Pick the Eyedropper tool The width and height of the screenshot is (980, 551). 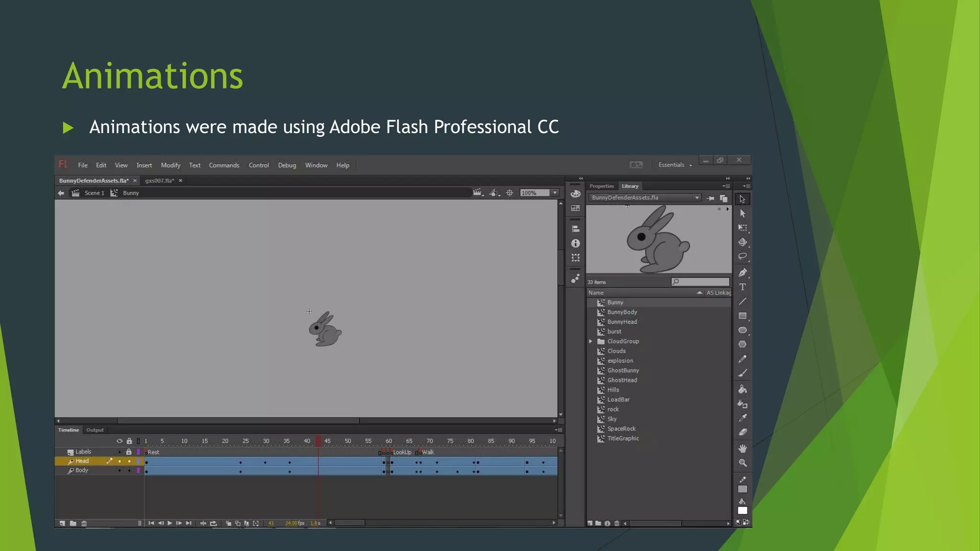[x=742, y=418]
